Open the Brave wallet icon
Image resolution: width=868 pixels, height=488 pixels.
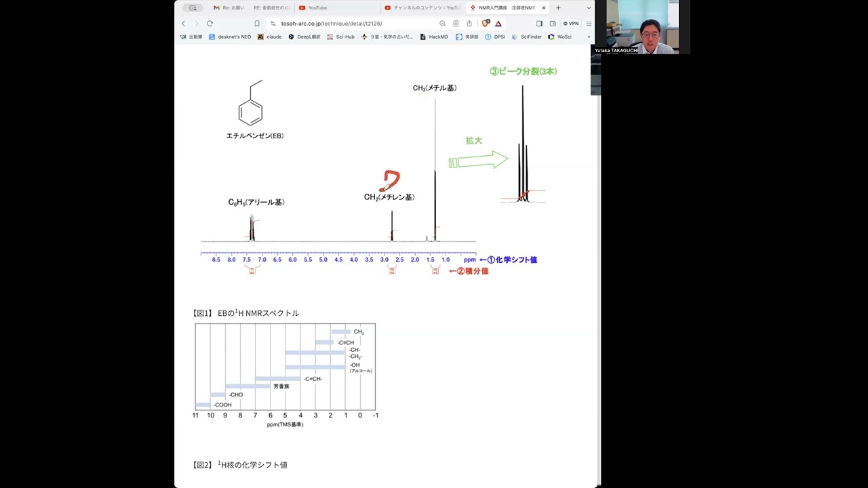click(x=553, y=23)
